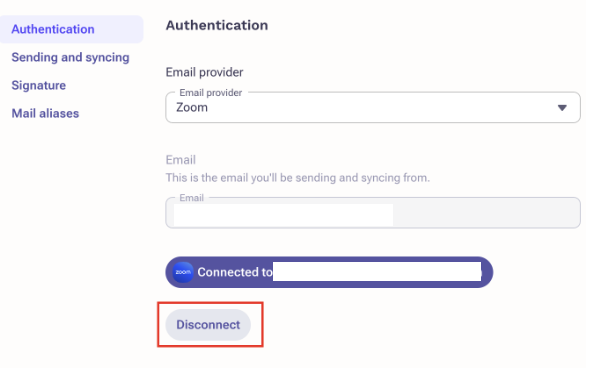
Task: Switch to Sending and syncing settings
Action: click(70, 57)
